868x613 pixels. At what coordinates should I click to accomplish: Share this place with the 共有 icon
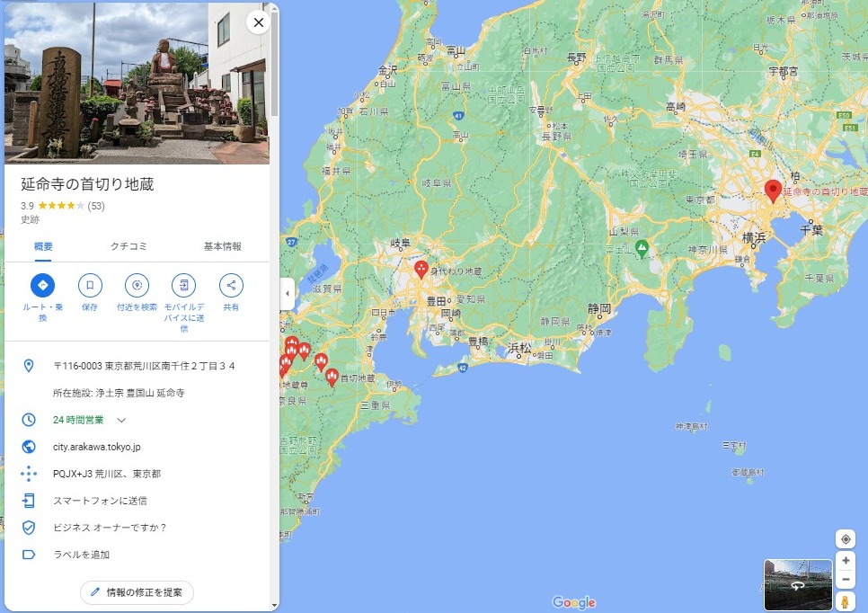[231, 286]
